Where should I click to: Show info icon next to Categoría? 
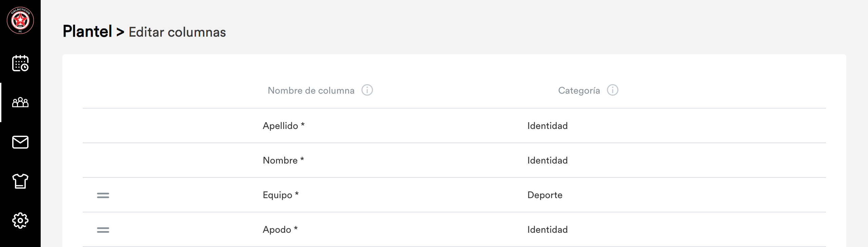click(613, 90)
